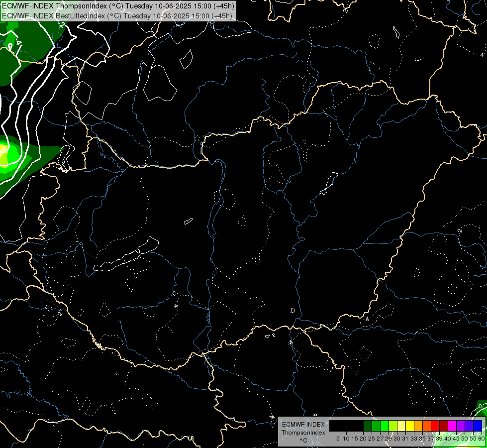487x448 pixels.
Task: Click the BestLiftedIndex title line at top
Action: (117, 15)
